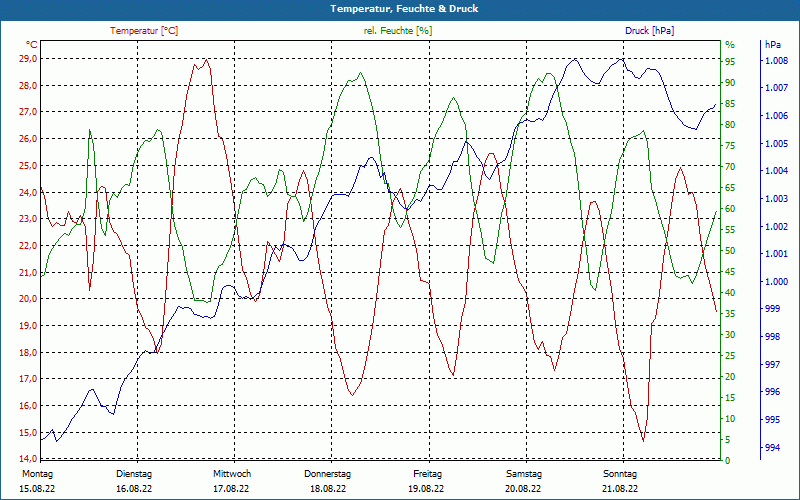Select the red 'Temperatur [°C]' legend label
Image resolution: width=800 pixels, height=500 pixels.
pos(144,31)
